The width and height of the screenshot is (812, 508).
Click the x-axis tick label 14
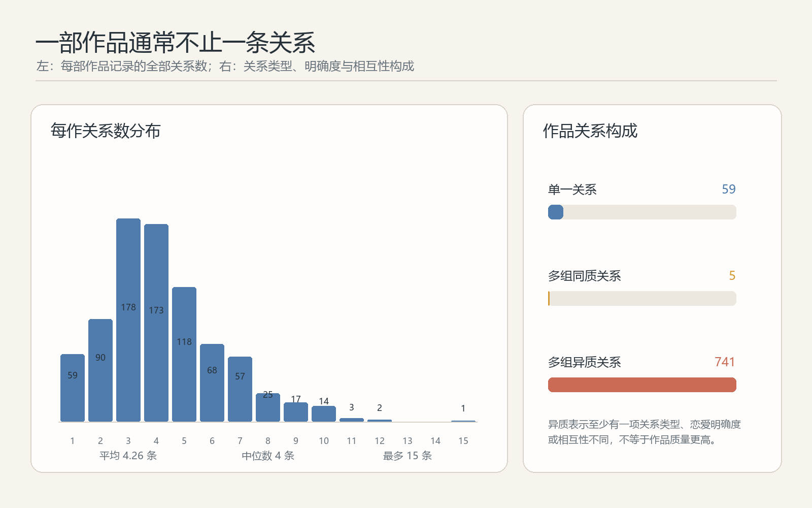point(435,441)
